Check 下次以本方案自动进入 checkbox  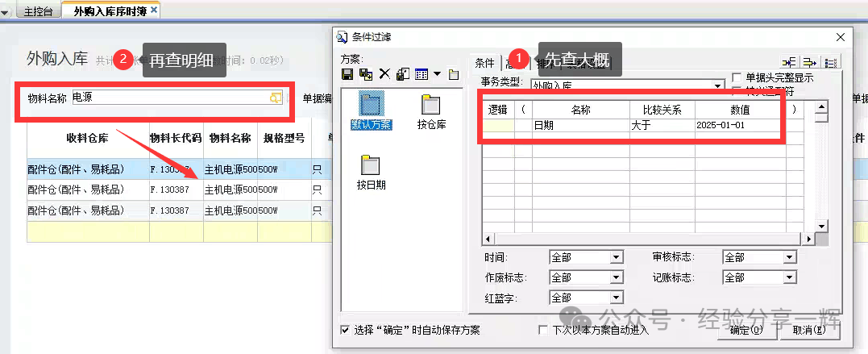(x=543, y=330)
